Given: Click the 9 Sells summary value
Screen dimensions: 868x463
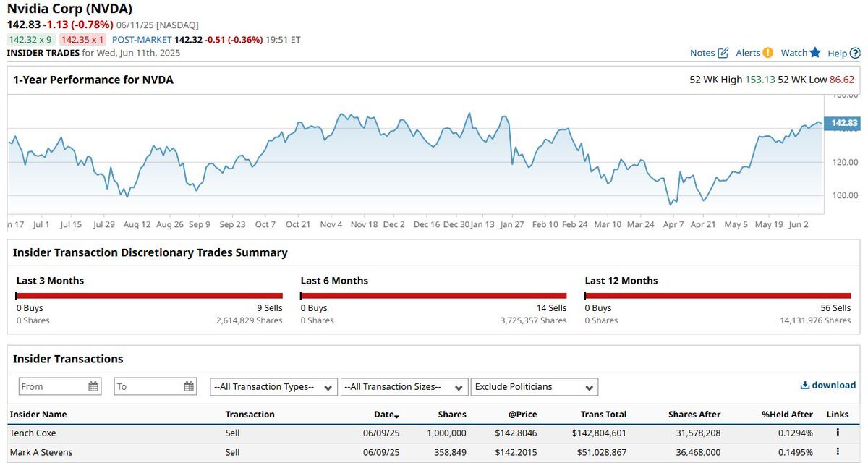Looking at the screenshot, I should point(270,308).
